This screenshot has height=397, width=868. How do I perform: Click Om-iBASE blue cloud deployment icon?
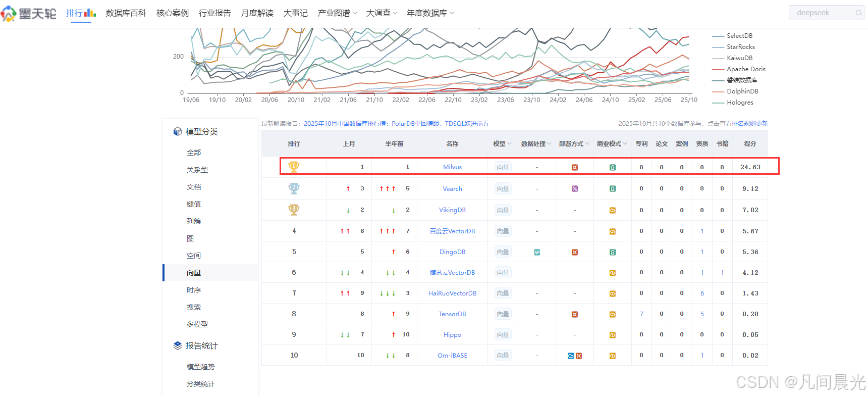click(571, 356)
